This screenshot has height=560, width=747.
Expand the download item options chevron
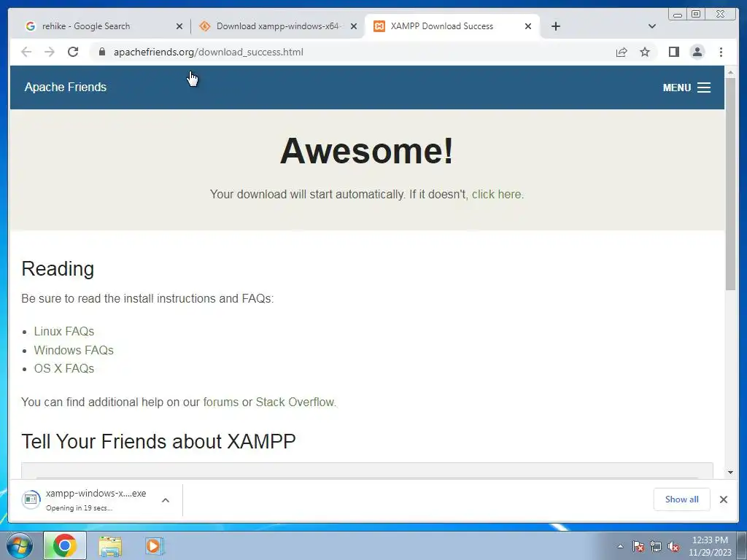[166, 500]
